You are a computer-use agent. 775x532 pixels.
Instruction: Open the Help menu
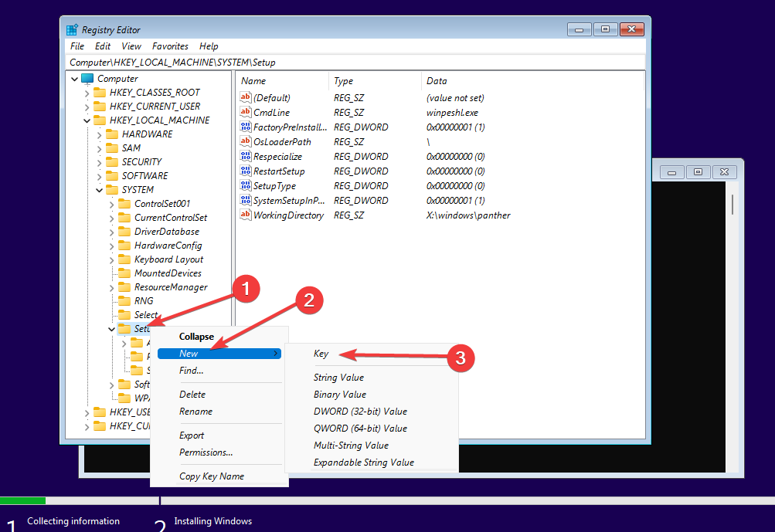209,46
